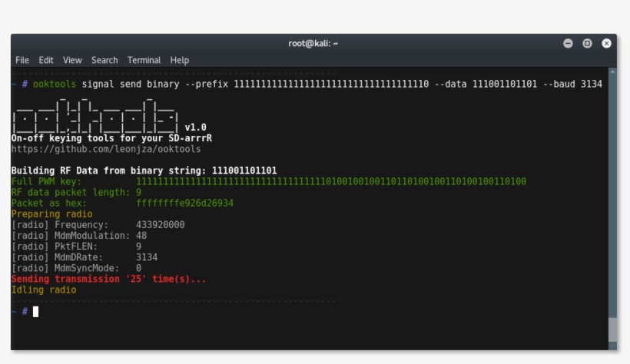Click the frequency value '433920000'

161,225
